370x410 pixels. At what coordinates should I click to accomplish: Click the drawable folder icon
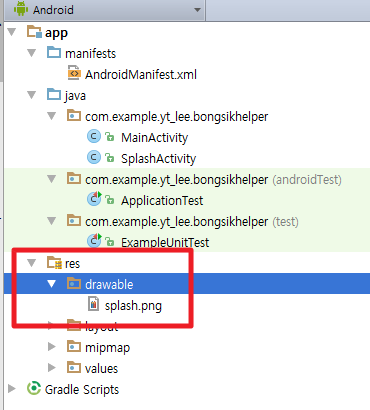click(x=74, y=283)
